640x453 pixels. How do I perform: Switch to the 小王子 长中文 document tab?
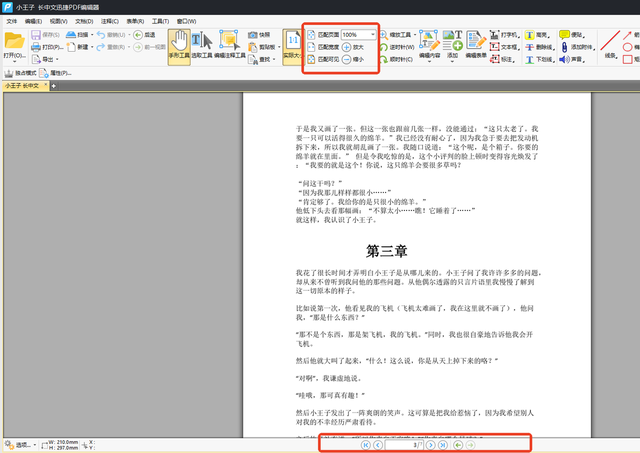22,86
